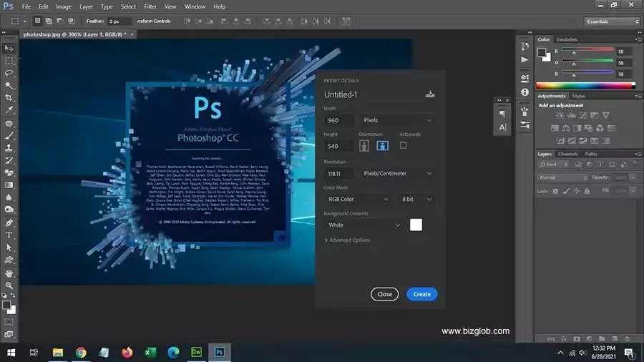Switch to the Paths tab
The height and width of the screenshot is (362, 644).
click(x=591, y=154)
